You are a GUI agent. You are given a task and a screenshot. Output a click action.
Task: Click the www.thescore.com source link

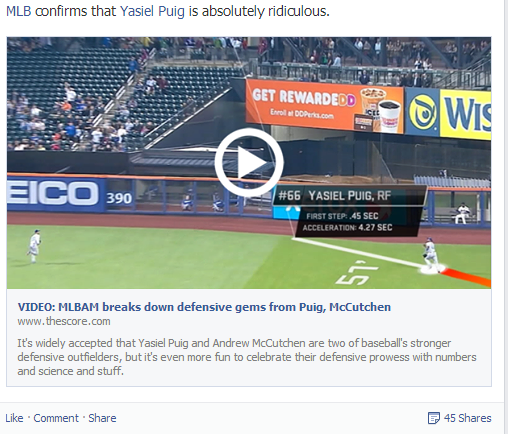(64, 321)
